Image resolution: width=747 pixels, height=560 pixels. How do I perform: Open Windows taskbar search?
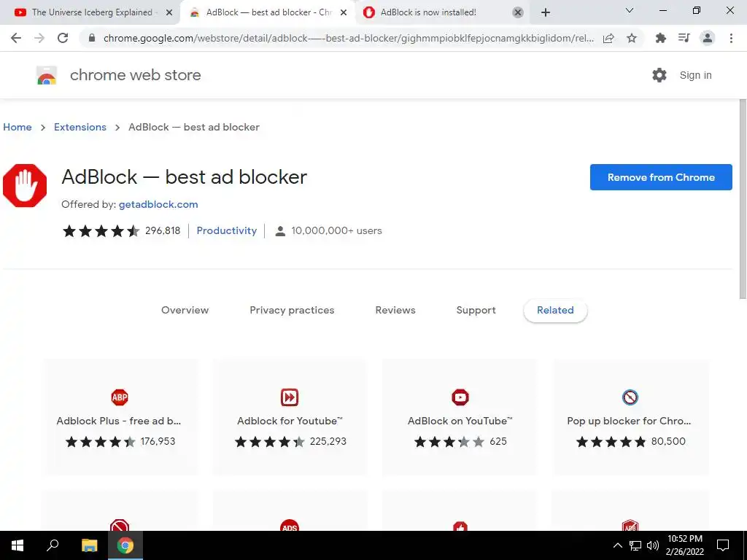click(53, 545)
